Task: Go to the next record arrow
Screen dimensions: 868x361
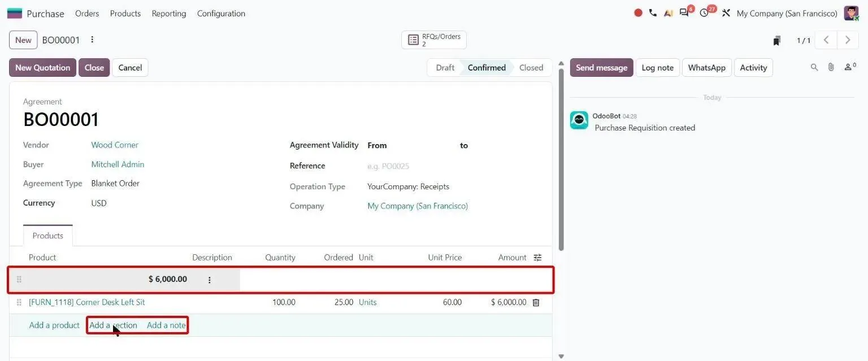Action: coord(848,40)
